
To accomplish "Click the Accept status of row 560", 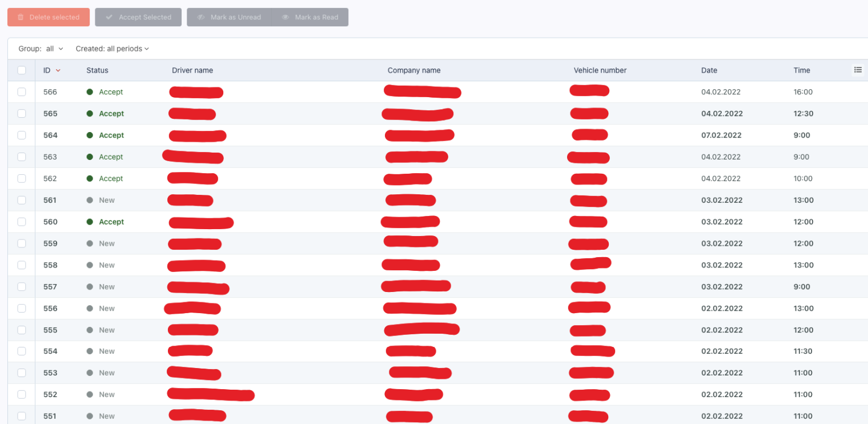I will point(111,222).
